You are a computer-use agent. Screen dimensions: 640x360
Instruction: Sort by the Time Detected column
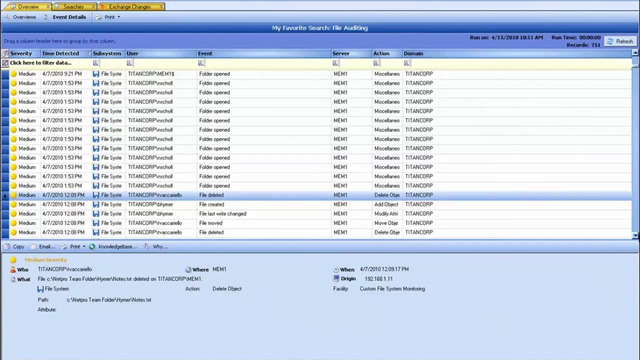click(60, 53)
